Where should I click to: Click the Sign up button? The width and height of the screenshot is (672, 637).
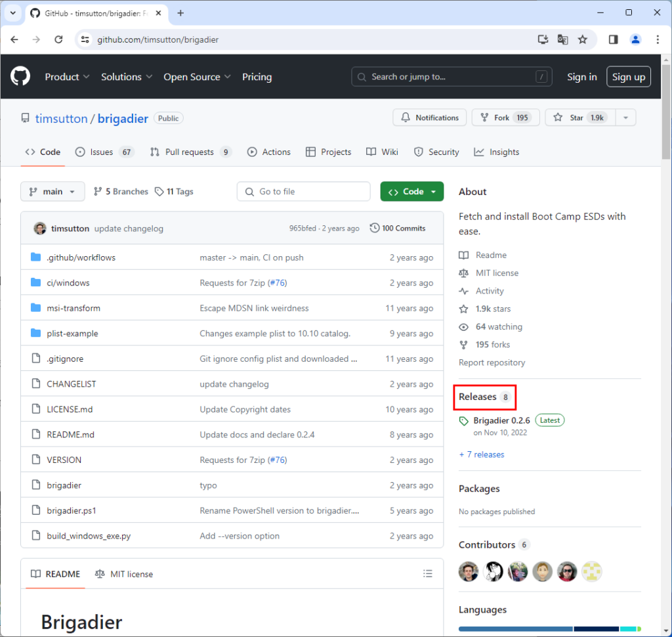[628, 77]
